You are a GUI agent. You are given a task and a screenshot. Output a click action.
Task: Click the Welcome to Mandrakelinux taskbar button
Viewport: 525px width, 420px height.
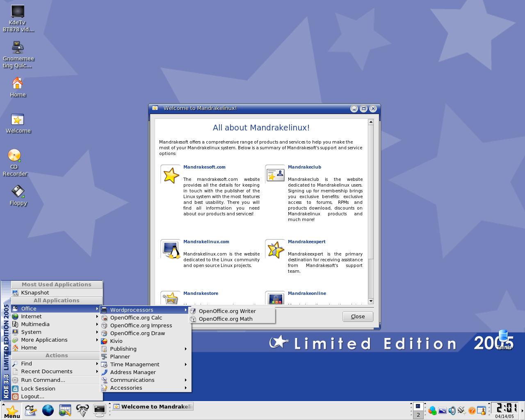tap(153, 406)
